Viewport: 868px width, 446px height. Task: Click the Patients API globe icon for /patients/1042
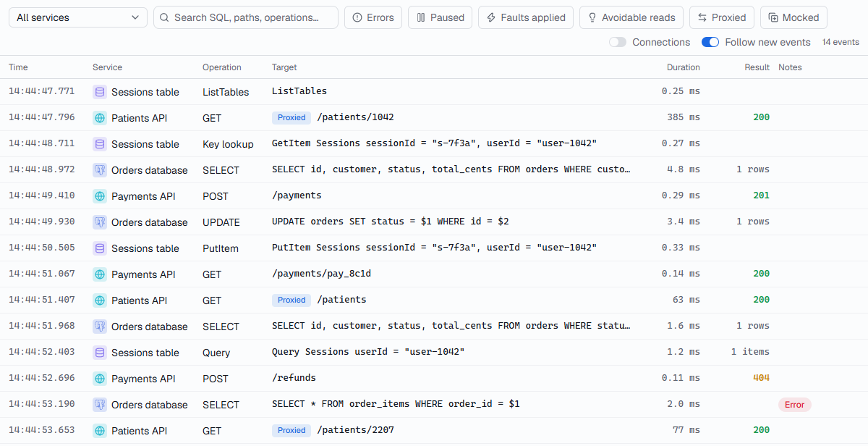click(100, 118)
